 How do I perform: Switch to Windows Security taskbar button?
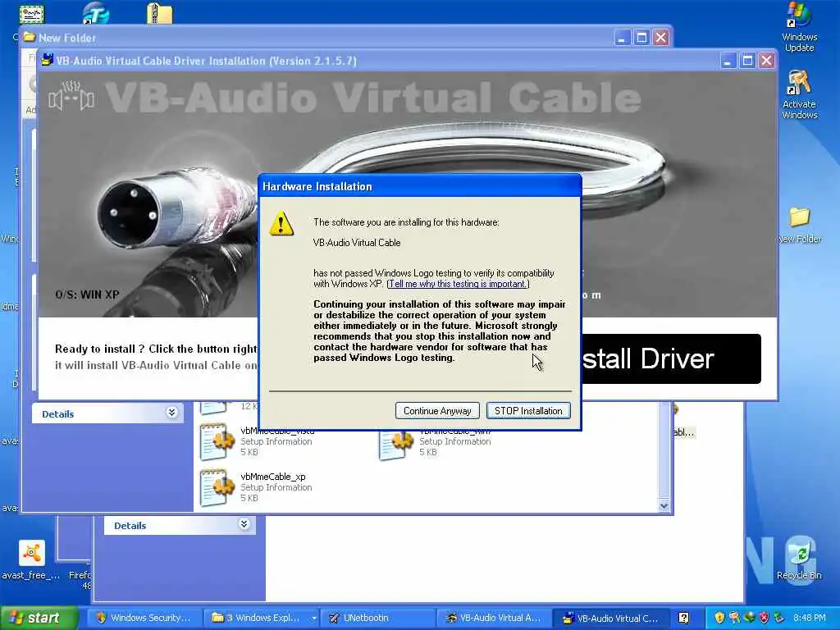click(x=144, y=618)
